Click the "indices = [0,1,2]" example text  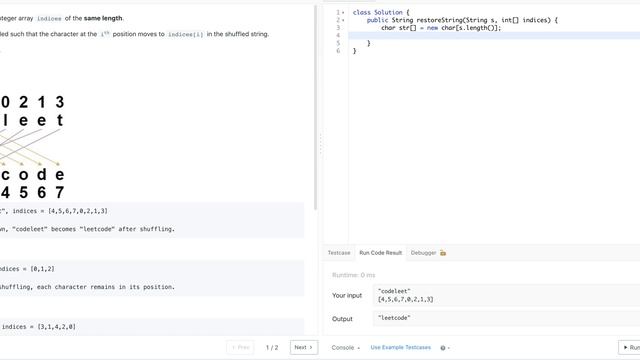pos(27,269)
